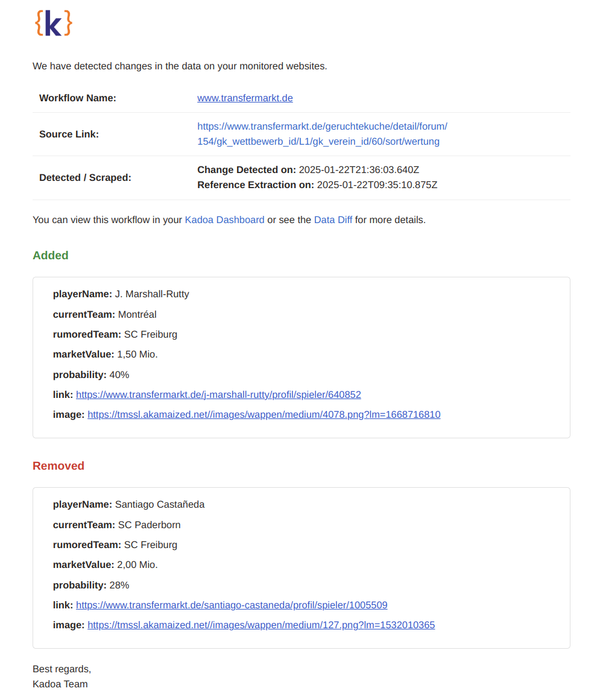Viewport: 600px width, 700px height.
Task: Click the Montréal currentTeam value
Action: click(x=137, y=314)
